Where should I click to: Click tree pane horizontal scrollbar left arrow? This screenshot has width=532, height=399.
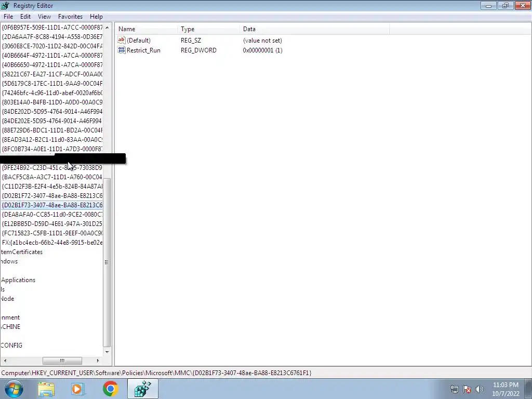[5, 361]
